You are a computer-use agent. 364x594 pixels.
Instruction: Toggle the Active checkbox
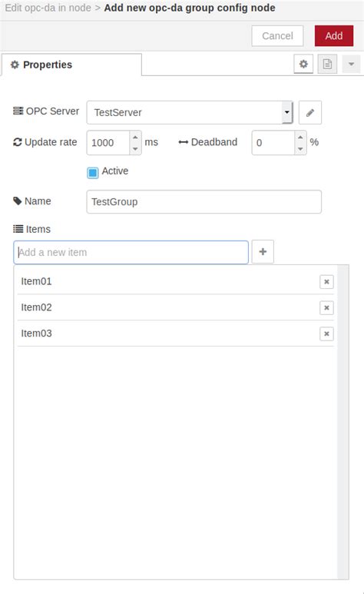tap(92, 173)
